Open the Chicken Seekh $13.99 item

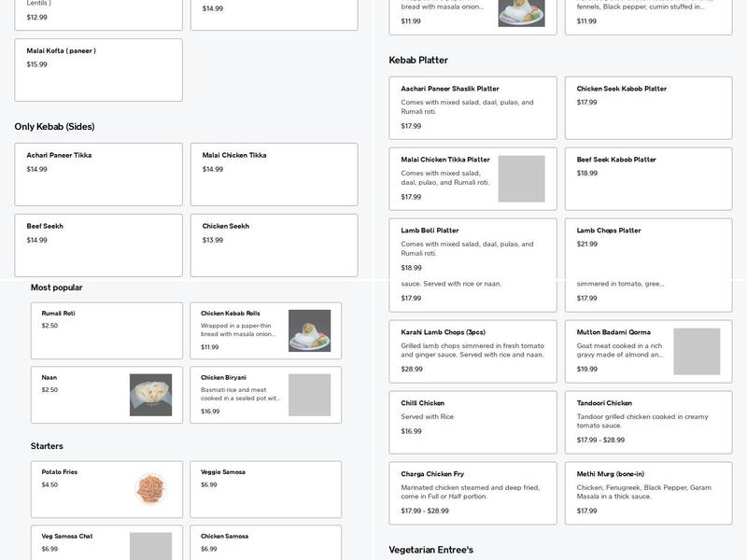[x=274, y=245]
